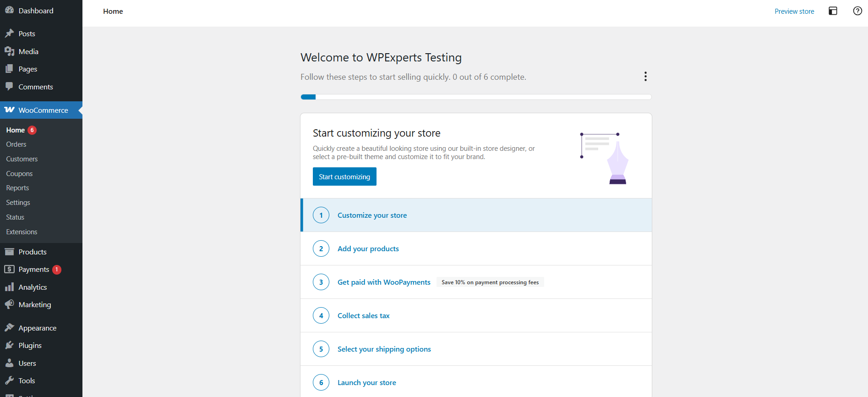Click the Comments speech bubble icon
The image size is (868, 397).
9,87
